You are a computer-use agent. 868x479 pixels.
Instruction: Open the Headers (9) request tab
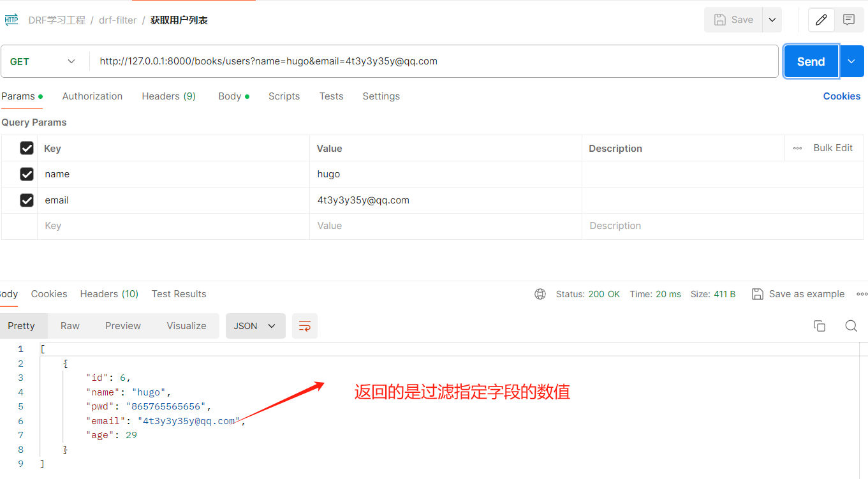(168, 96)
